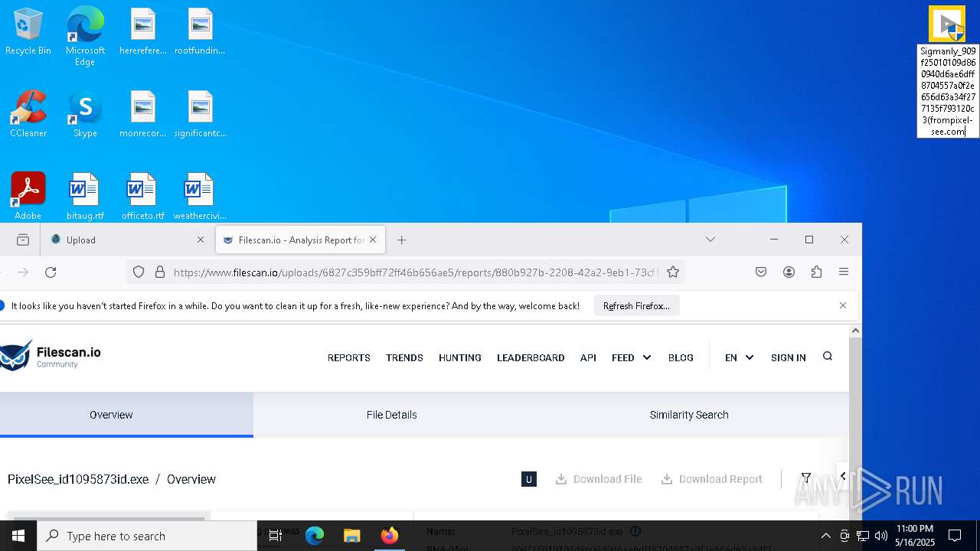Open TRENDS in site navigation

pyautogui.click(x=404, y=357)
